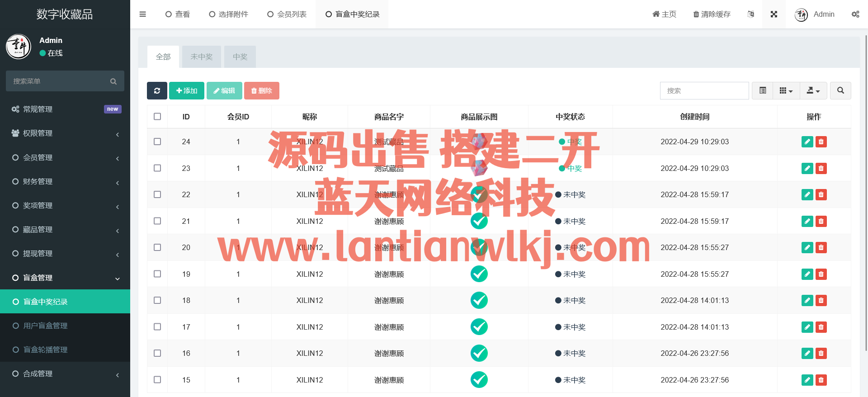This screenshot has width=868, height=397.
Task: Click the red delete icon for row 19
Action: click(821, 274)
